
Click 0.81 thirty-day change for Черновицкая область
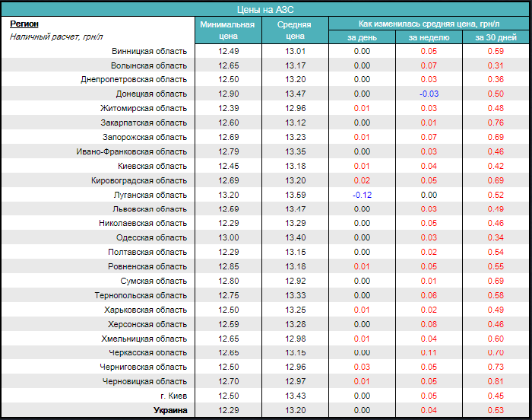(496, 382)
